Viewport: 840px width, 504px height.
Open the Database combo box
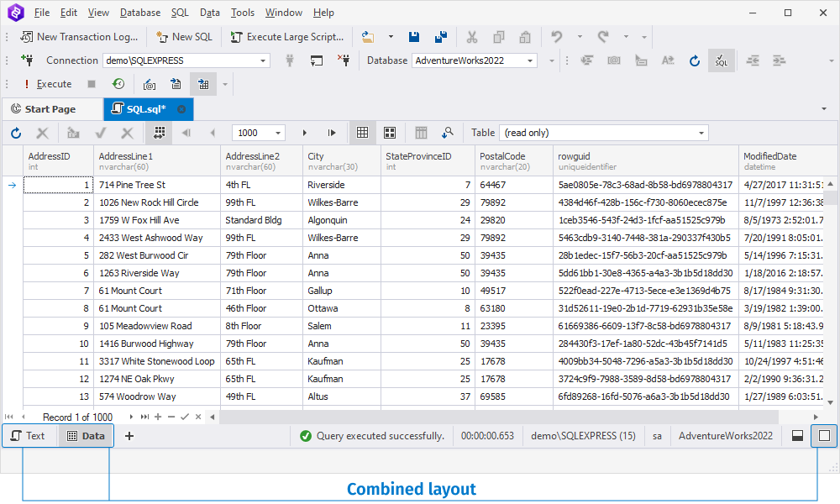pos(474,60)
